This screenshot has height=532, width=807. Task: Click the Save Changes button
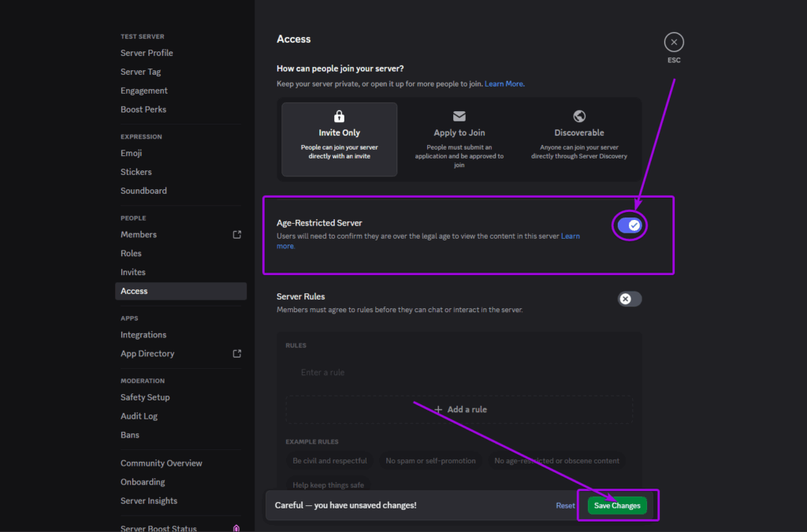click(617, 505)
